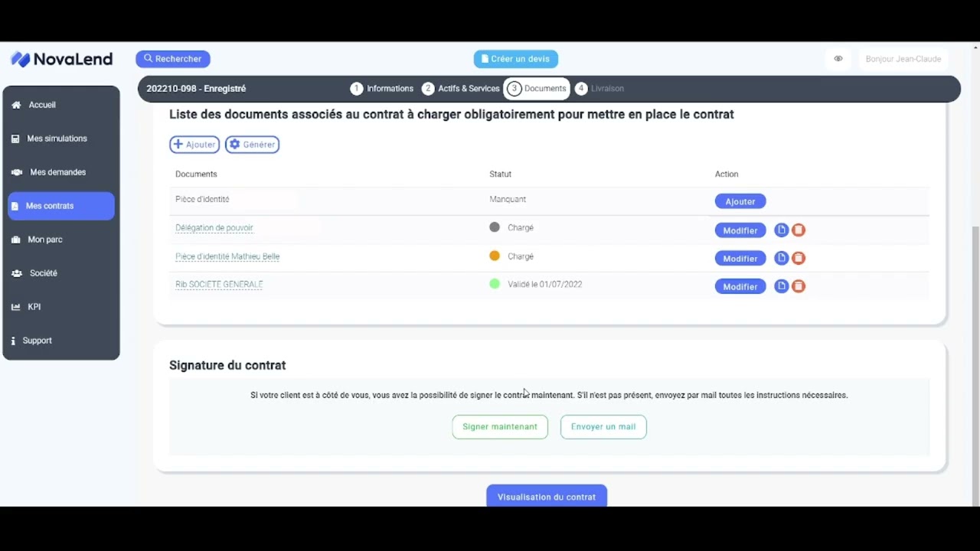This screenshot has width=980, height=551.
Task: Open the Délégation de pouvoir link
Action: coord(214,228)
